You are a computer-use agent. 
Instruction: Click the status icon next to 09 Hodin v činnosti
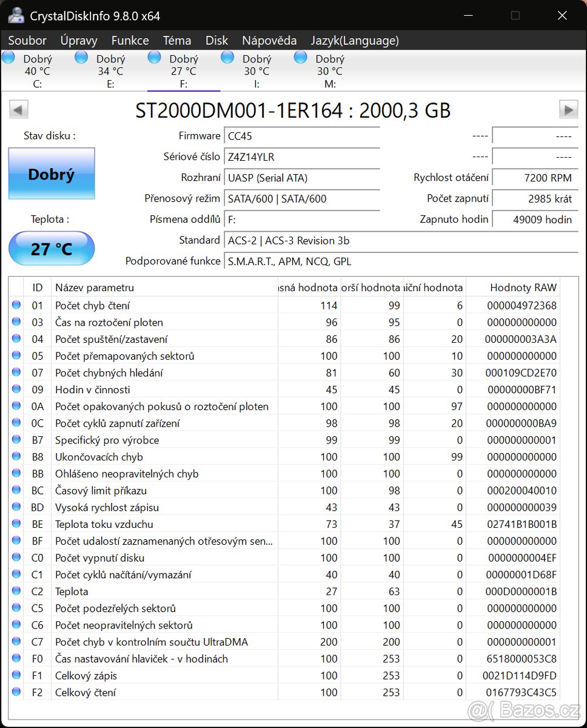pos(16,389)
